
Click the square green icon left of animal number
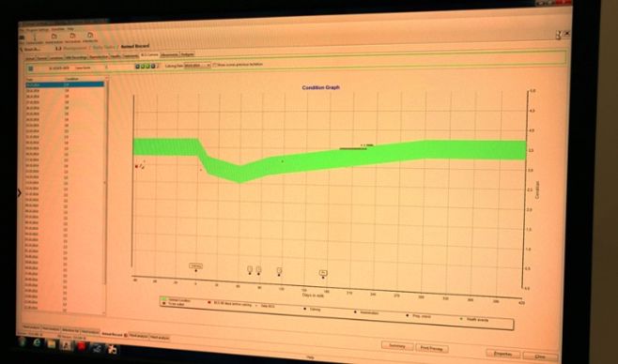[31, 68]
